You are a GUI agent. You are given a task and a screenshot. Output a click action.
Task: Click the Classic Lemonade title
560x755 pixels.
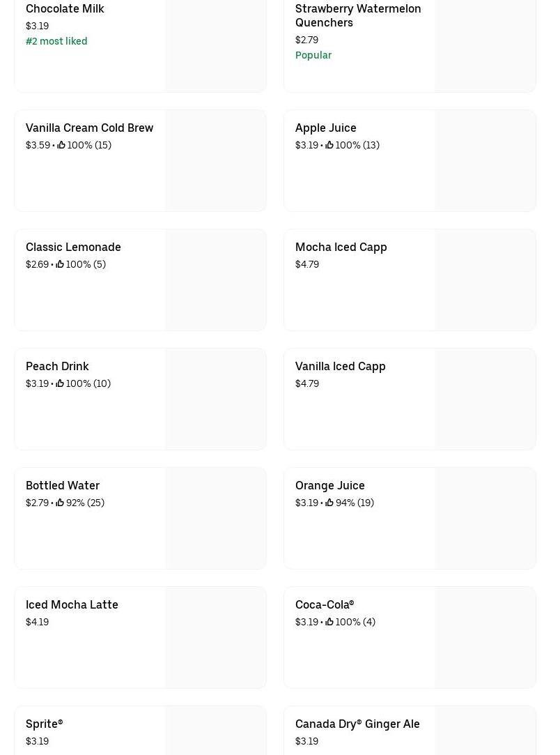pyautogui.click(x=73, y=247)
